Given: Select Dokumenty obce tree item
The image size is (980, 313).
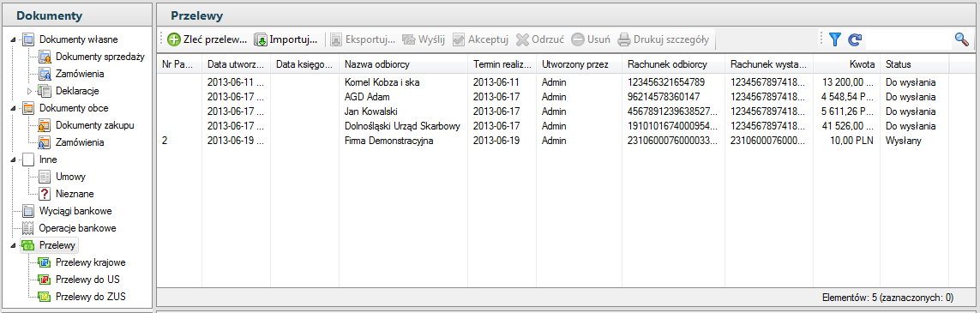Looking at the screenshot, I should pyautogui.click(x=73, y=108).
